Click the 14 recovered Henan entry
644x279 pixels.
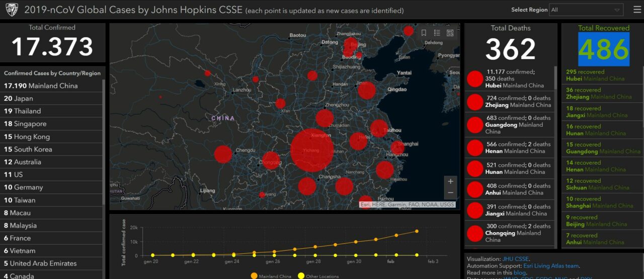coord(602,166)
